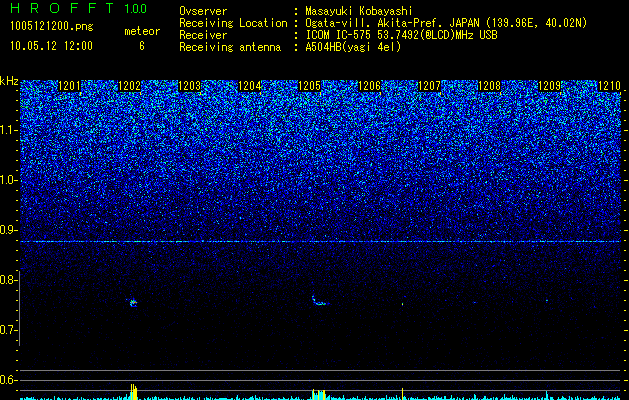Click the 1204 time marker
629x400 pixels.
250,86
